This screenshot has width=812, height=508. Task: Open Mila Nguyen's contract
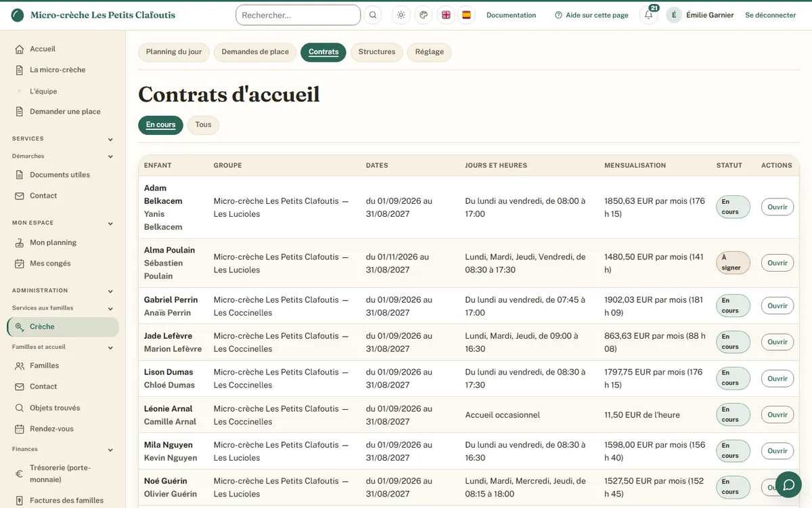777,451
